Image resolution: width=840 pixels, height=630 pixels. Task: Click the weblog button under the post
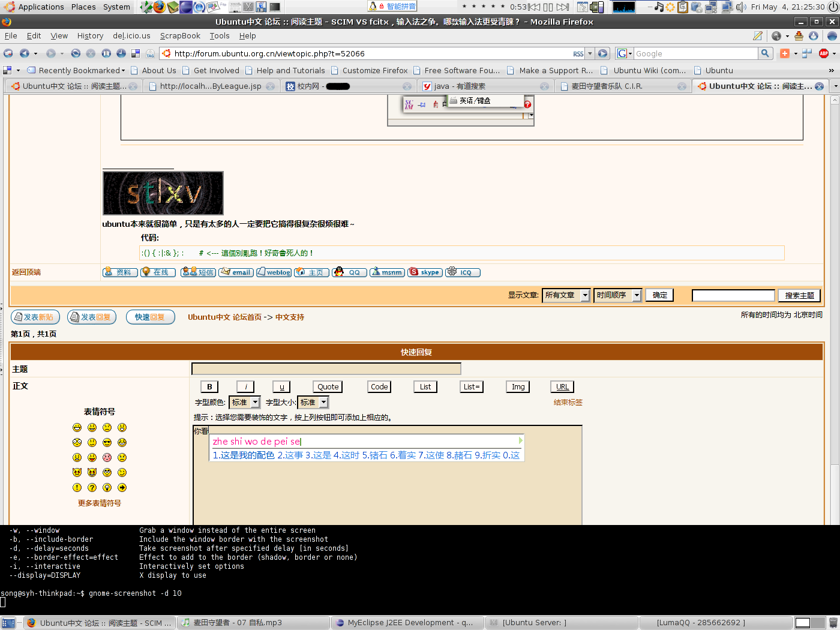point(274,272)
